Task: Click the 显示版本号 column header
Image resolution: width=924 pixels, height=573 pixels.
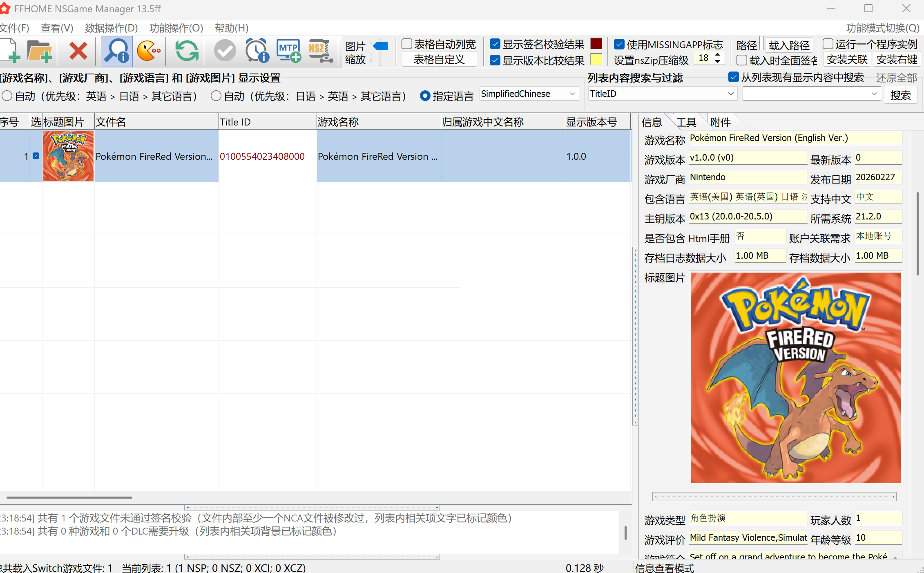Action: pyautogui.click(x=598, y=122)
